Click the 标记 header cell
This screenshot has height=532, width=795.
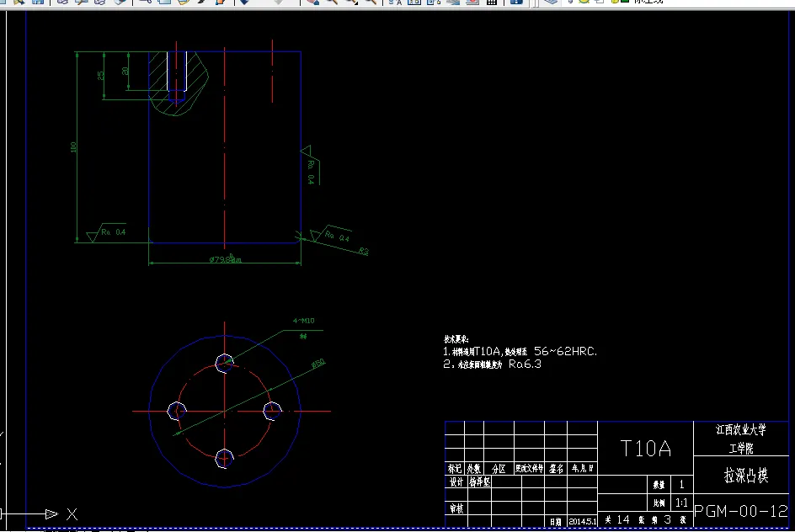(455, 469)
